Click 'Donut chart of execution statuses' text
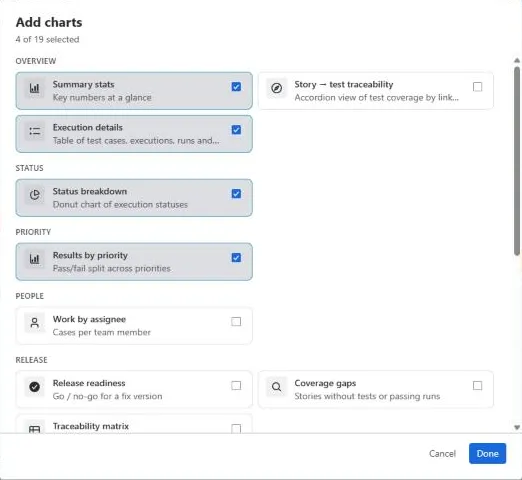The width and height of the screenshot is (522, 480). tap(120, 204)
